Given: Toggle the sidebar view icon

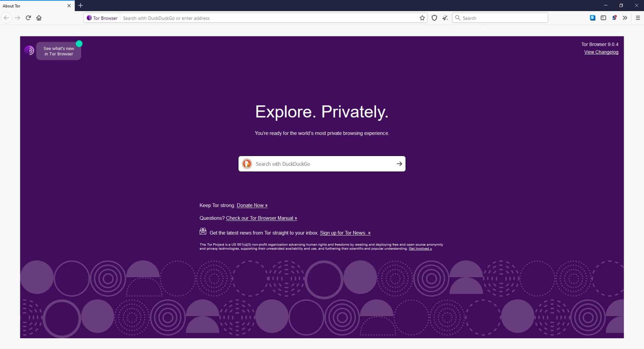Looking at the screenshot, I should pyautogui.click(x=603, y=18).
